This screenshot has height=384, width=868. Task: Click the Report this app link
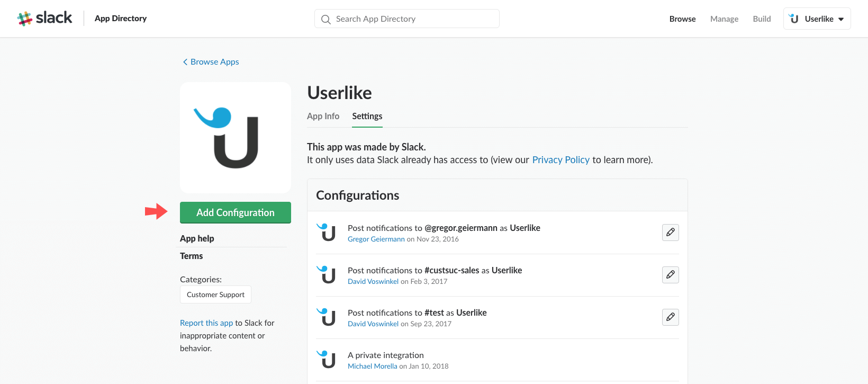pyautogui.click(x=206, y=323)
